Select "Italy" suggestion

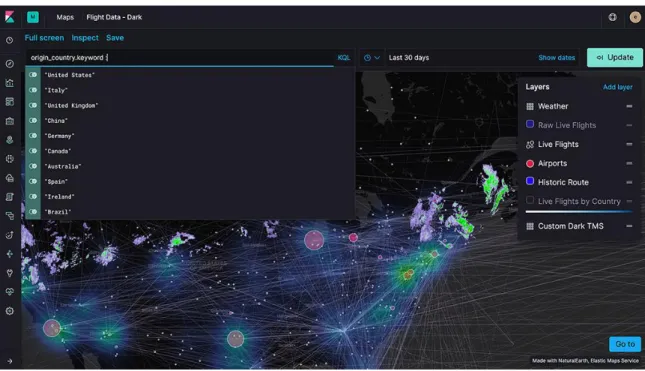pos(190,90)
